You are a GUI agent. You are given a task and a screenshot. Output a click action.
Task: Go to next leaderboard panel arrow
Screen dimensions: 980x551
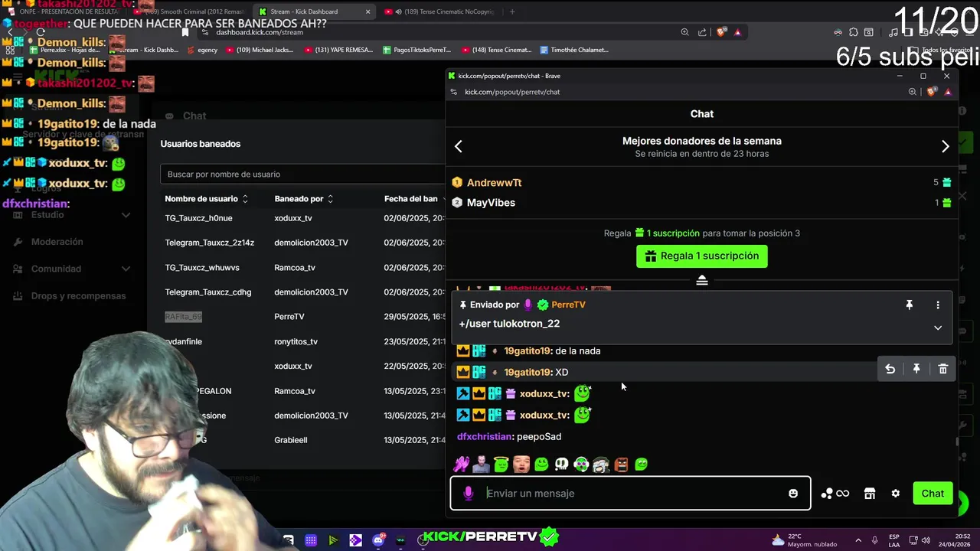[945, 146]
